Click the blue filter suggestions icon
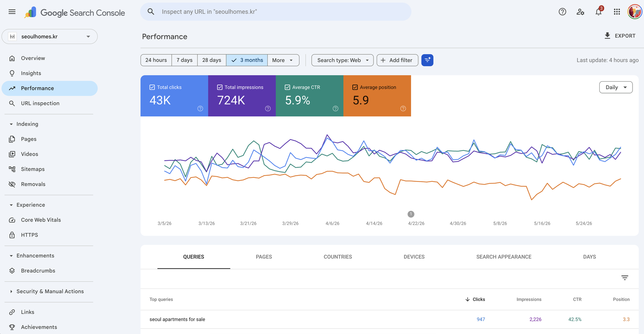 427,60
